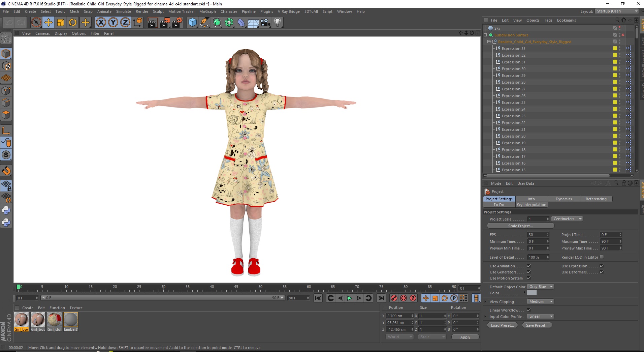Toggle Subdivision Surface enable checkmark
The height and width of the screenshot is (352, 644).
(623, 35)
